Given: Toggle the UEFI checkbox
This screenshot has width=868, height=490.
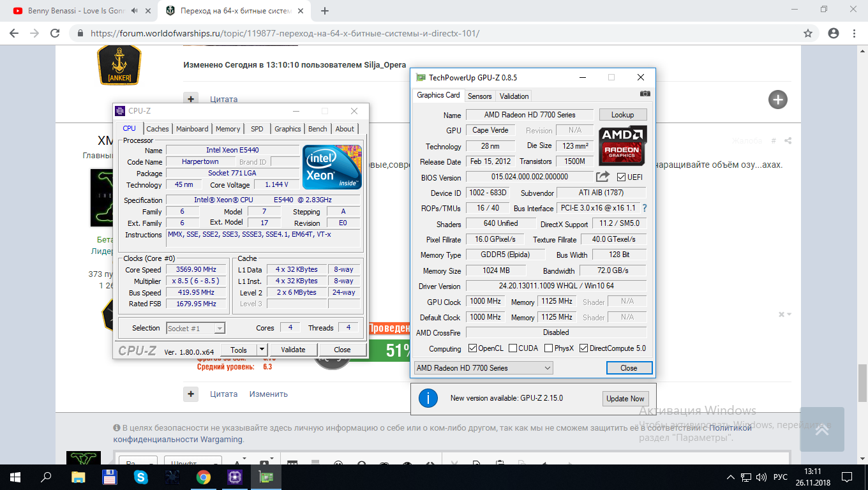Looking at the screenshot, I should [622, 177].
